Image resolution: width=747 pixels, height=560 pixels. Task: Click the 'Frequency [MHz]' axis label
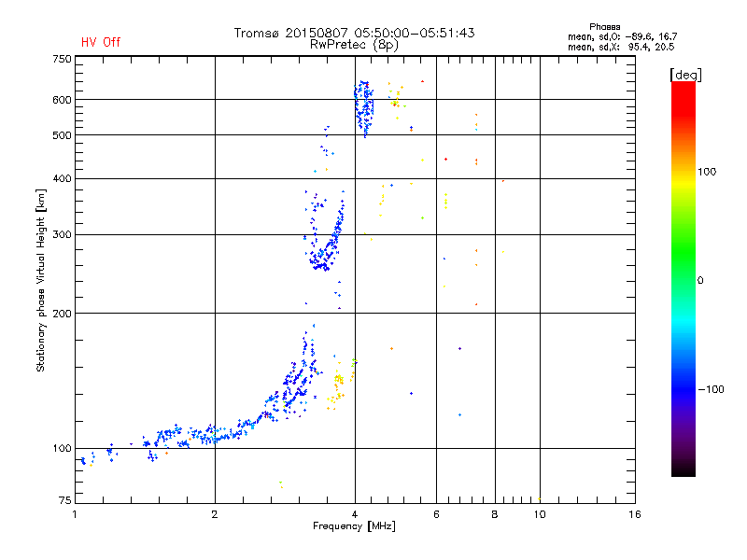(x=354, y=526)
